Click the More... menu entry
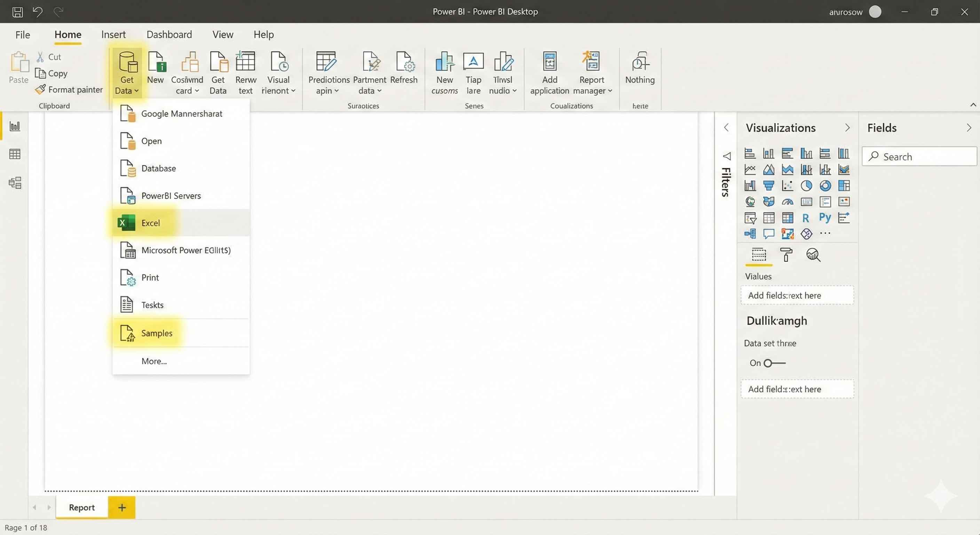This screenshot has width=980, height=535. (x=154, y=361)
